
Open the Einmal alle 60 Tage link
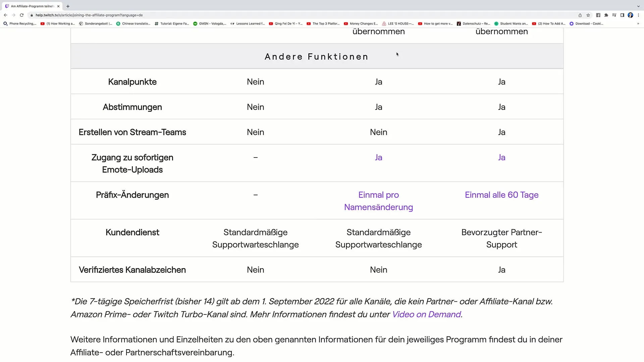pos(501,195)
